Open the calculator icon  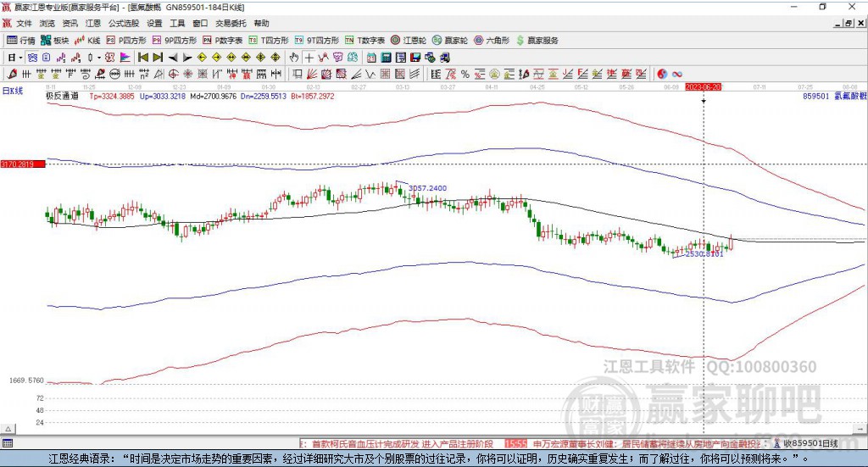tap(386, 58)
